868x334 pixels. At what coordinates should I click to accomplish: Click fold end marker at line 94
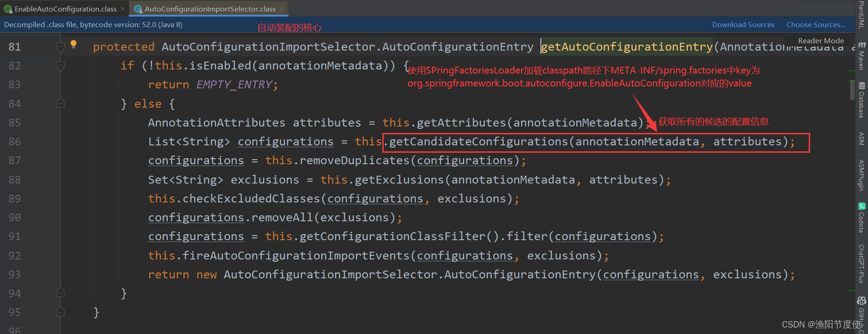[x=60, y=293]
